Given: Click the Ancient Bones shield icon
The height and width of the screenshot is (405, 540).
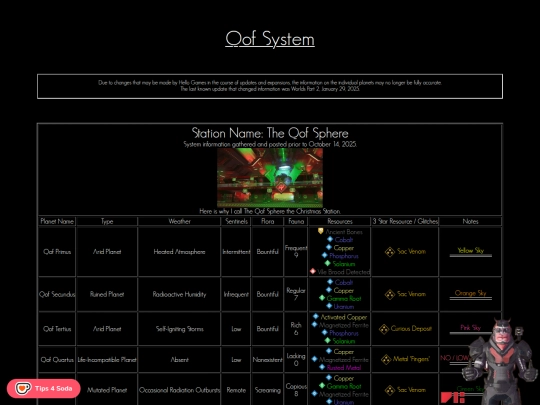Looking at the screenshot, I should pos(321,231).
